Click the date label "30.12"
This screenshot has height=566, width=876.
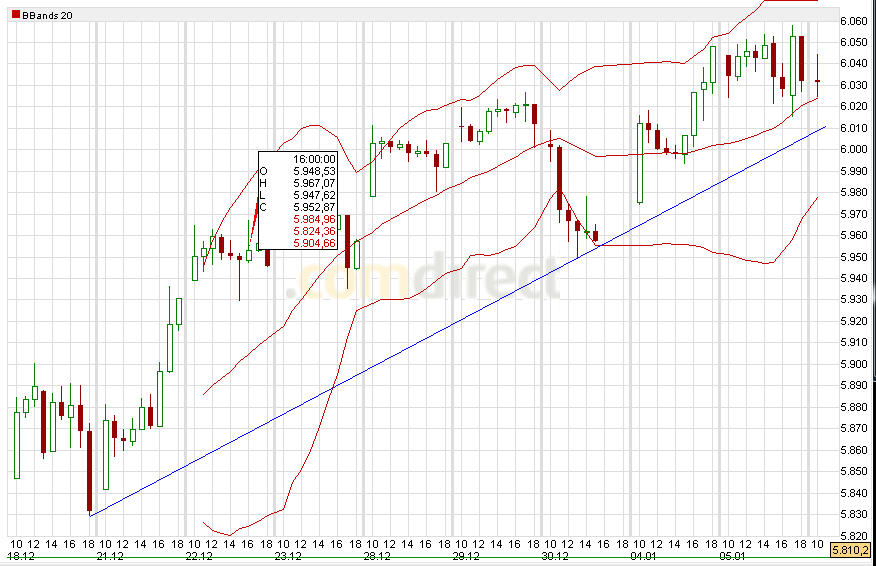(x=555, y=557)
